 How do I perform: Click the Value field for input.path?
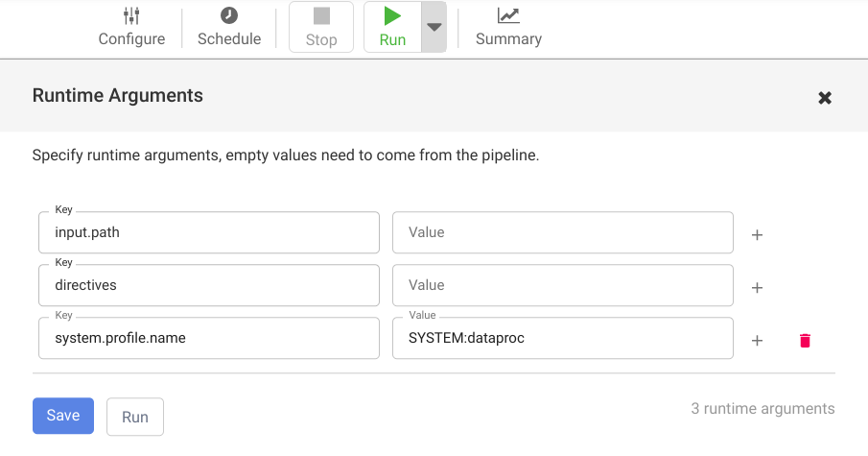point(562,232)
